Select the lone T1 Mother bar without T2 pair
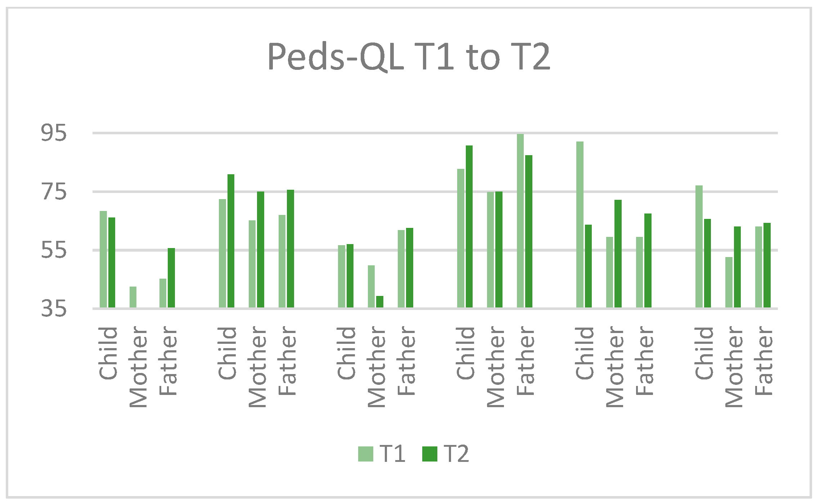Viewport: 820px width, 504px height. click(133, 297)
